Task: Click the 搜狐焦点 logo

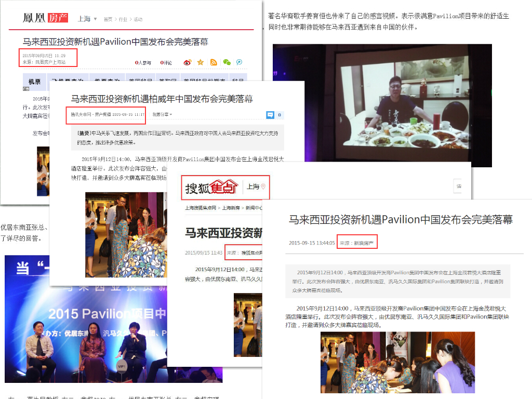Action: [211, 187]
